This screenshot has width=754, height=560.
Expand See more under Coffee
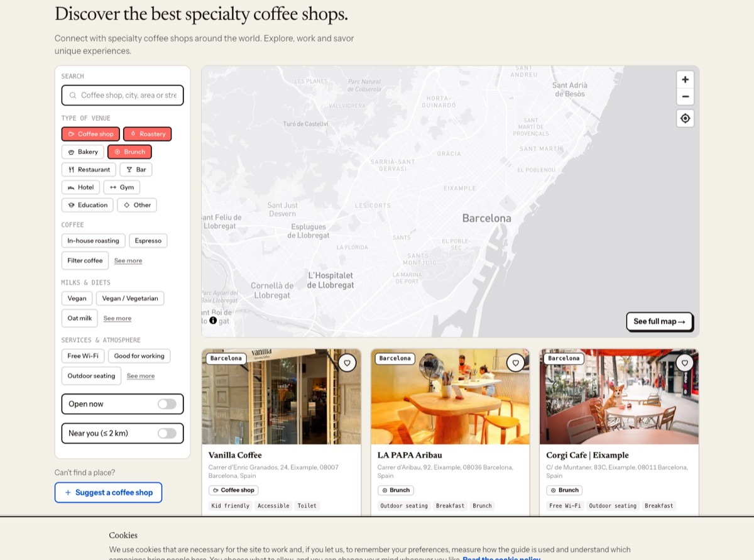(128, 261)
